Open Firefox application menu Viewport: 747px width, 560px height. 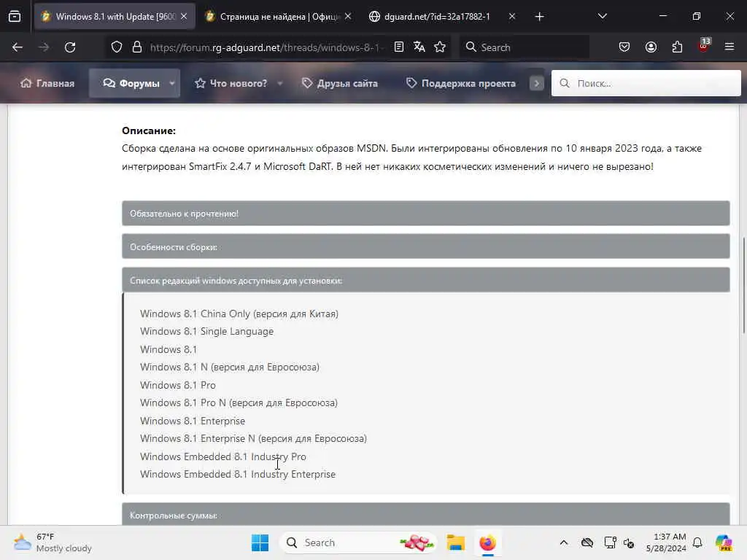point(729,47)
